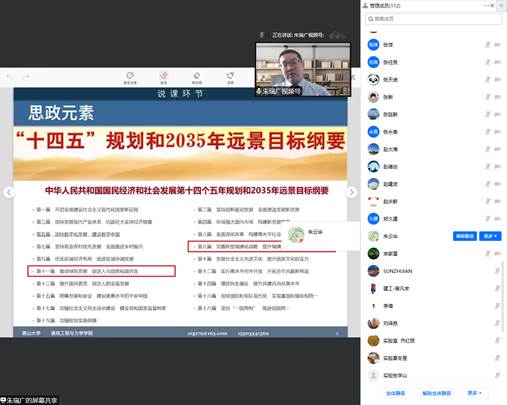Click the redo arrow in annotation toolbar

click(x=26, y=77)
